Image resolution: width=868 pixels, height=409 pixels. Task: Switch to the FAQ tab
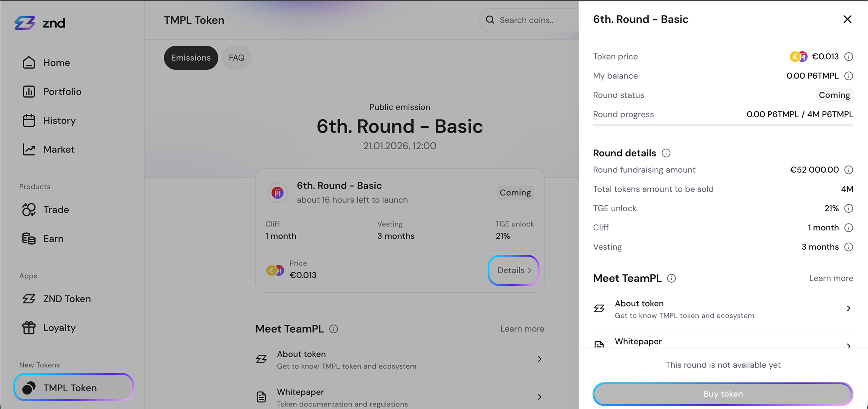click(237, 58)
